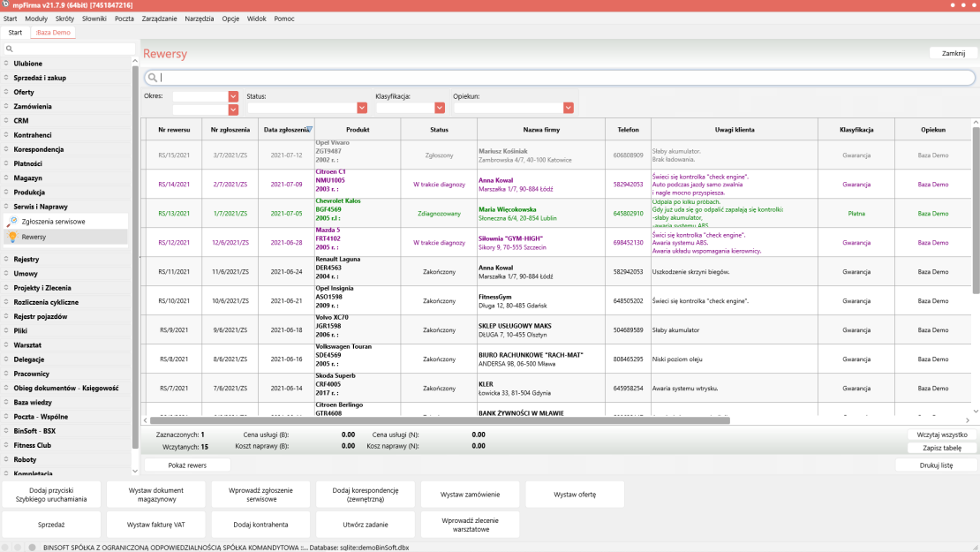Click the magnifier in Rewersy search bar
The height and width of the screenshot is (552, 980).
(153, 78)
